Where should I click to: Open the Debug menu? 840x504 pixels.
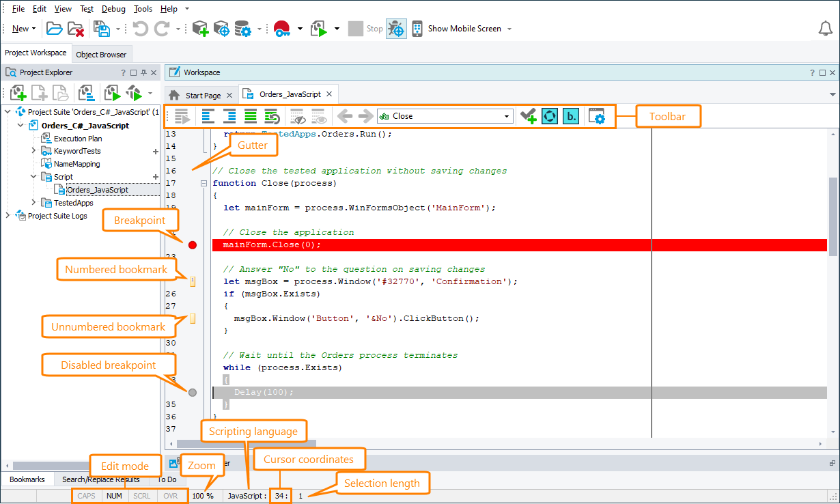pos(113,9)
